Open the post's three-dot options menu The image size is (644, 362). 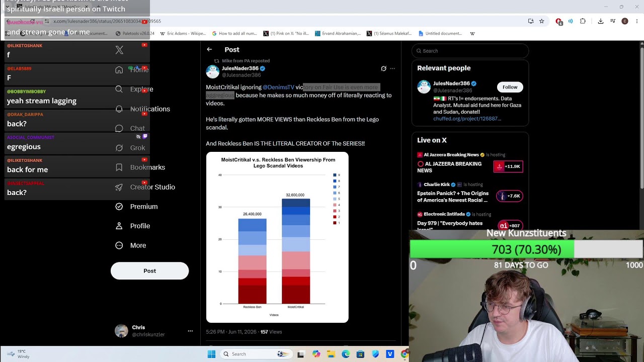point(392,68)
